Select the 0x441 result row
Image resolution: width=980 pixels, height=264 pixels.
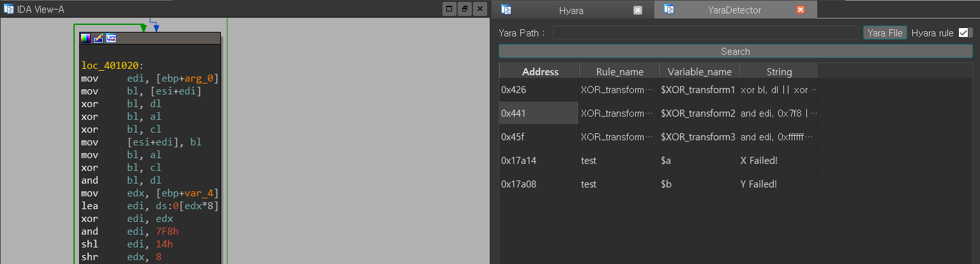539,114
